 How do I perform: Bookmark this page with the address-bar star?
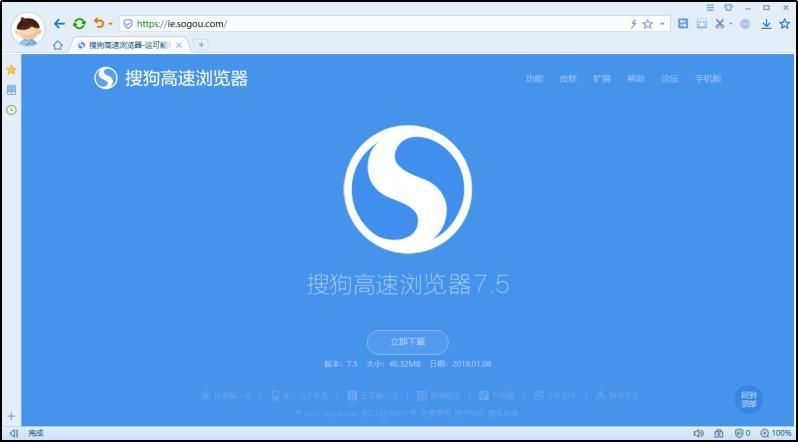point(647,24)
